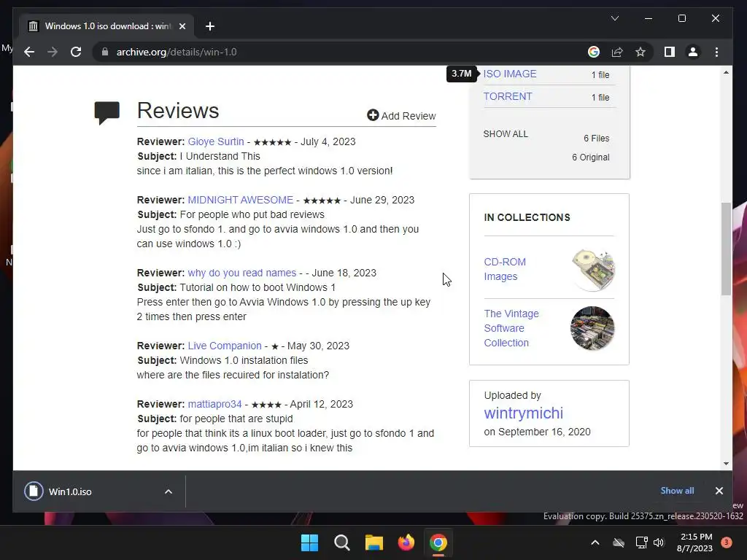747x560 pixels.
Task: Click the CD-ROM Images thumbnail
Action: 593,270
